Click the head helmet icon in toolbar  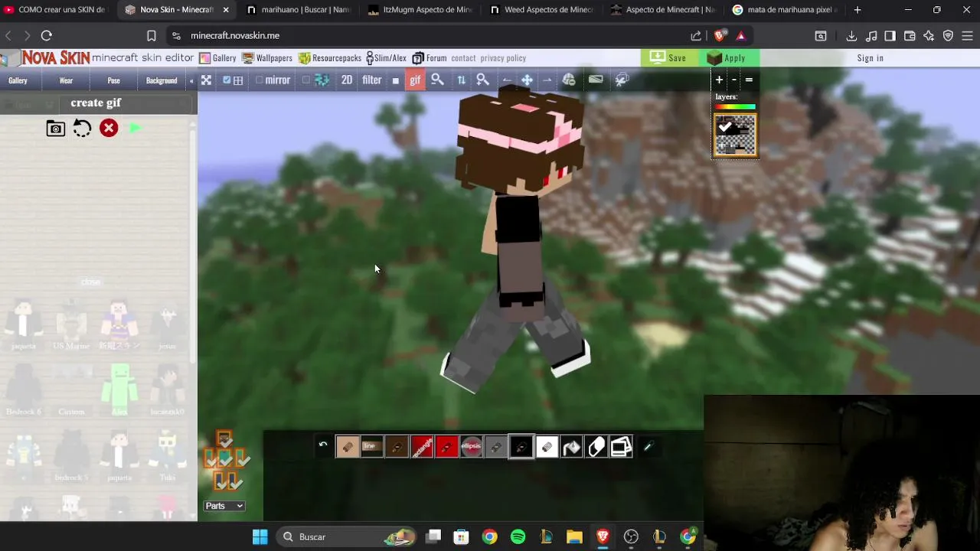pos(569,80)
